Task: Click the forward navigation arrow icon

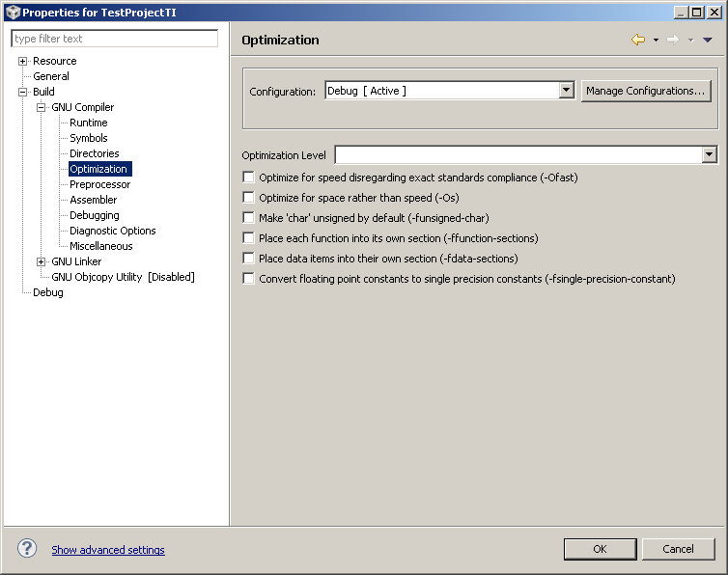Action: pyautogui.click(x=673, y=40)
